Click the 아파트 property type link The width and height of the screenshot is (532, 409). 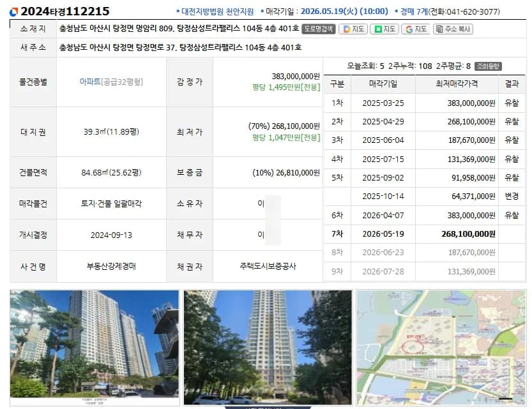[90, 82]
